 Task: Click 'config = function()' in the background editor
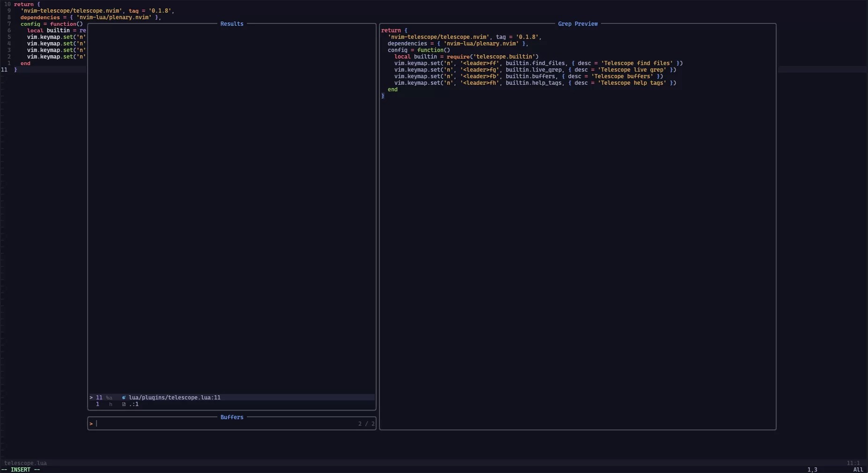pos(52,24)
